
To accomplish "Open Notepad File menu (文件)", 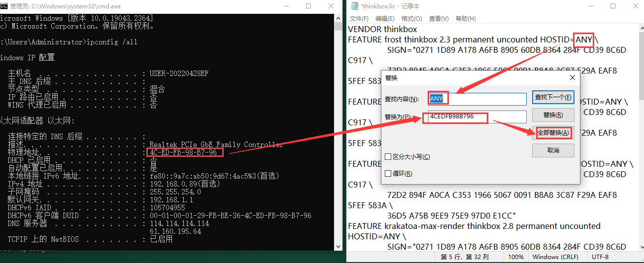I will (360, 19).
